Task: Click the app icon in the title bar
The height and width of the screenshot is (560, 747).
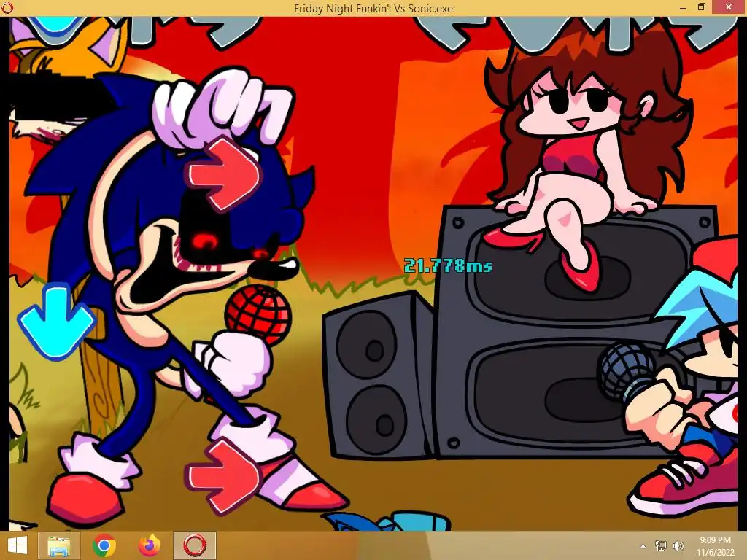Action: tap(7, 7)
